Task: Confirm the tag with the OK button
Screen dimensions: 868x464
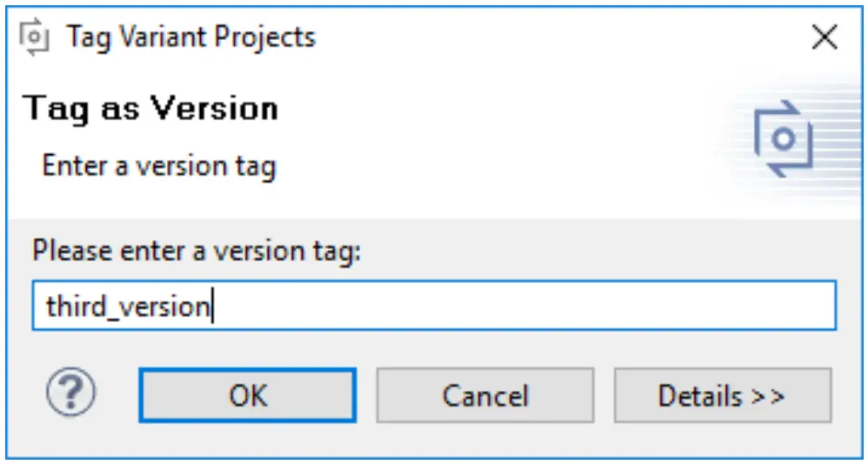Action: pyautogui.click(x=248, y=395)
